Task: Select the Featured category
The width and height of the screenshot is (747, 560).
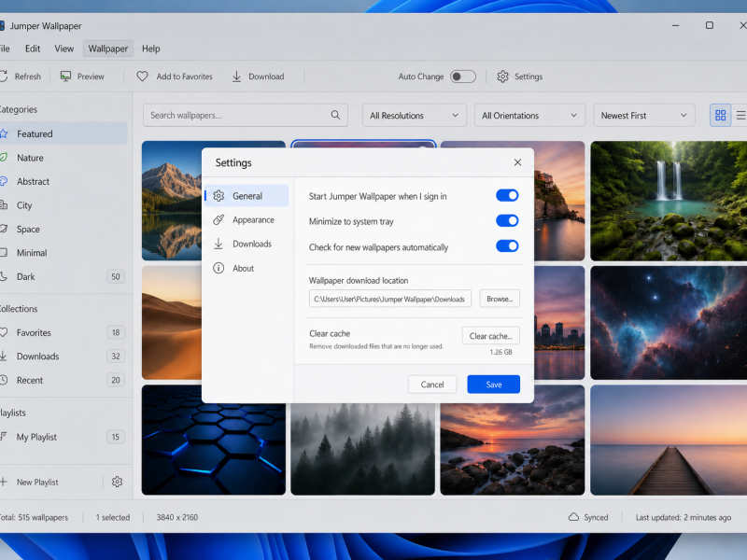Action: pos(63,133)
